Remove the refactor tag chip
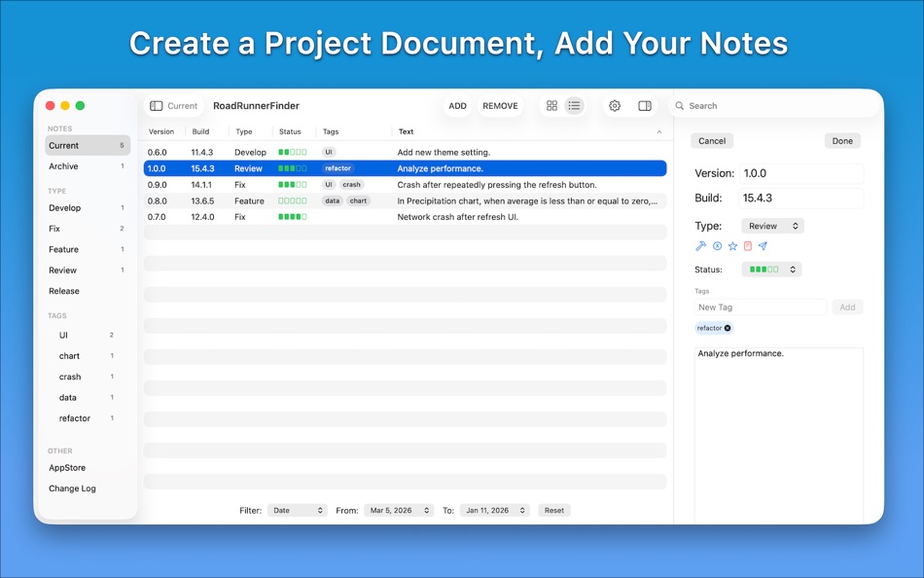 pyautogui.click(x=726, y=328)
